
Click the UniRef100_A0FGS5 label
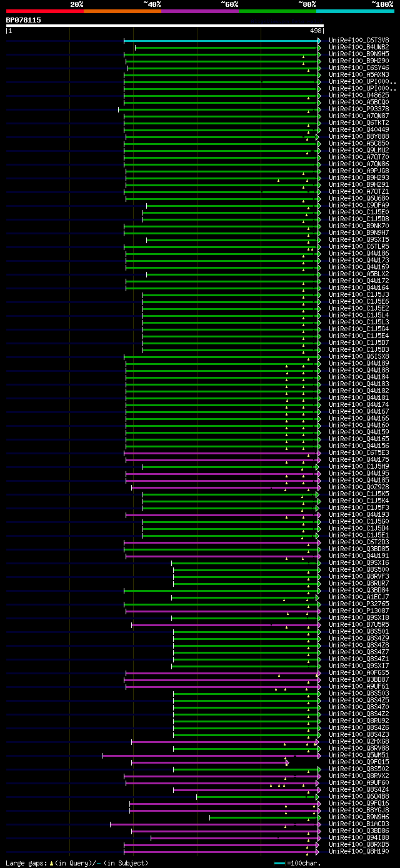tap(359, 672)
